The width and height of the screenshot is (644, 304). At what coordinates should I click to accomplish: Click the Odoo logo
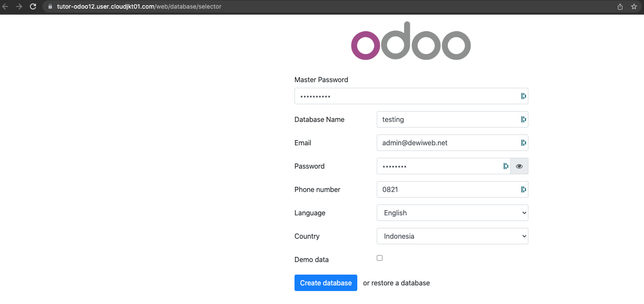tap(411, 40)
